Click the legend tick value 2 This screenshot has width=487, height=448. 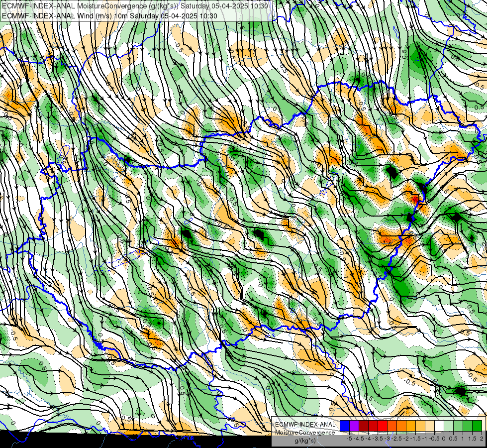[x=482, y=439]
